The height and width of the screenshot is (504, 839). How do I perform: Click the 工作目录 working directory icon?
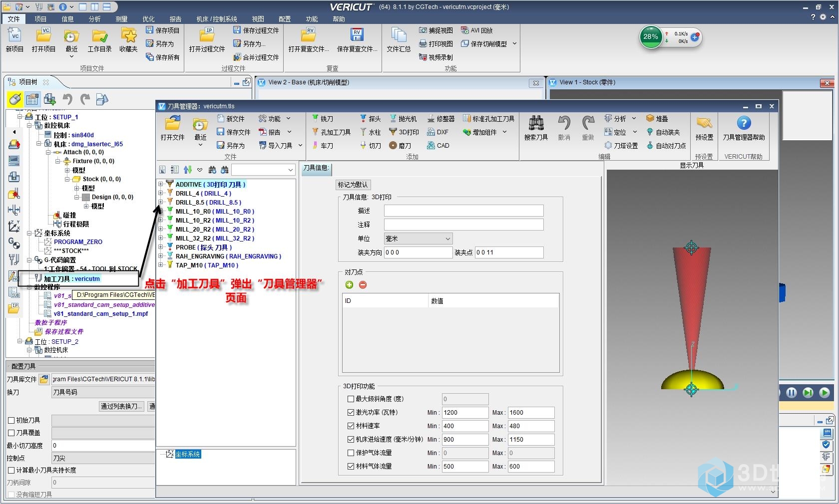100,40
